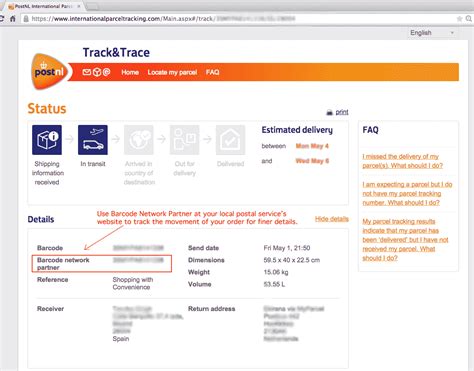Image resolution: width=474 pixels, height=371 pixels.
Task: Click the browser address bar URL
Action: point(163,19)
